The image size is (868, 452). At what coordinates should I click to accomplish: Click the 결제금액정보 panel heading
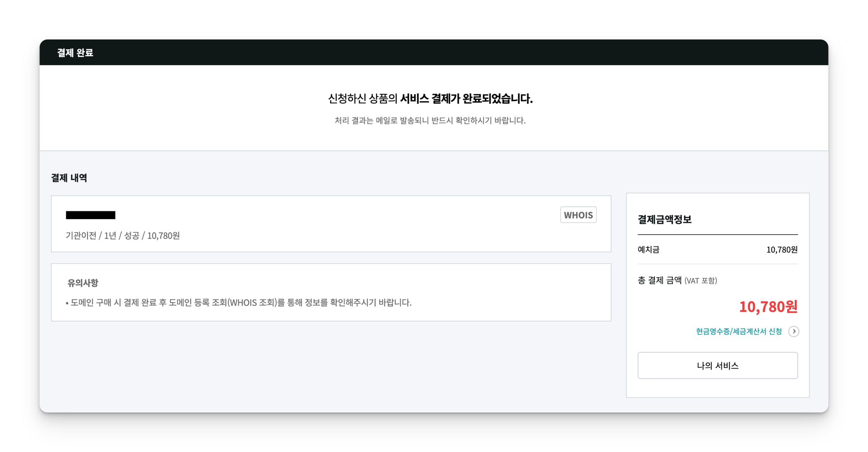(x=664, y=219)
